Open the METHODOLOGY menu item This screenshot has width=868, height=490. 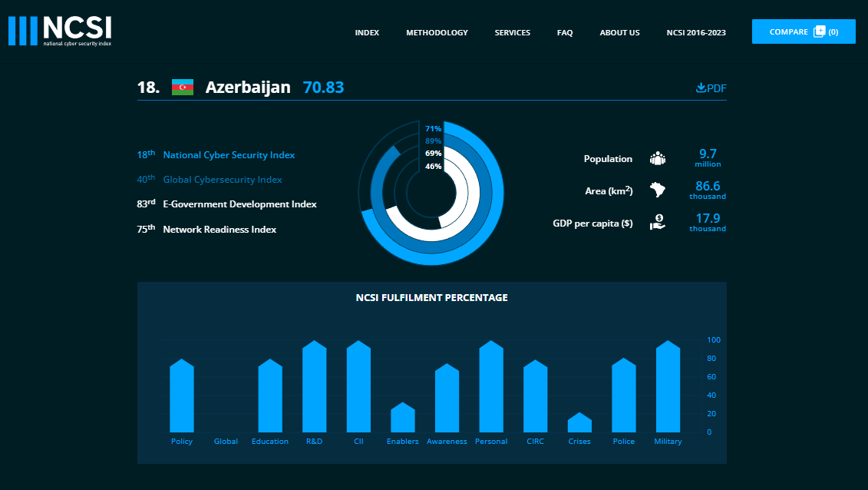437,33
